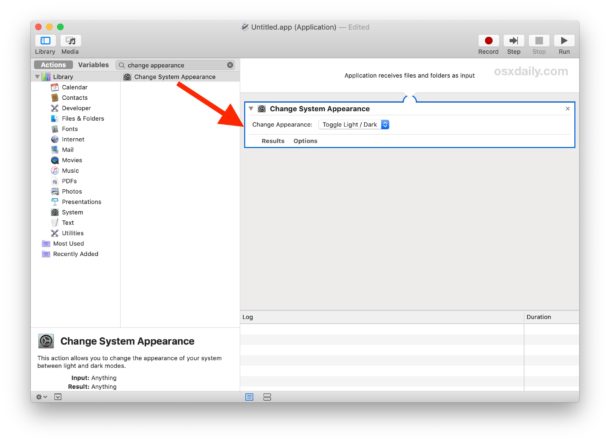Screen dimensions: 610x443
Task: Show the action Options section
Action: pos(305,141)
